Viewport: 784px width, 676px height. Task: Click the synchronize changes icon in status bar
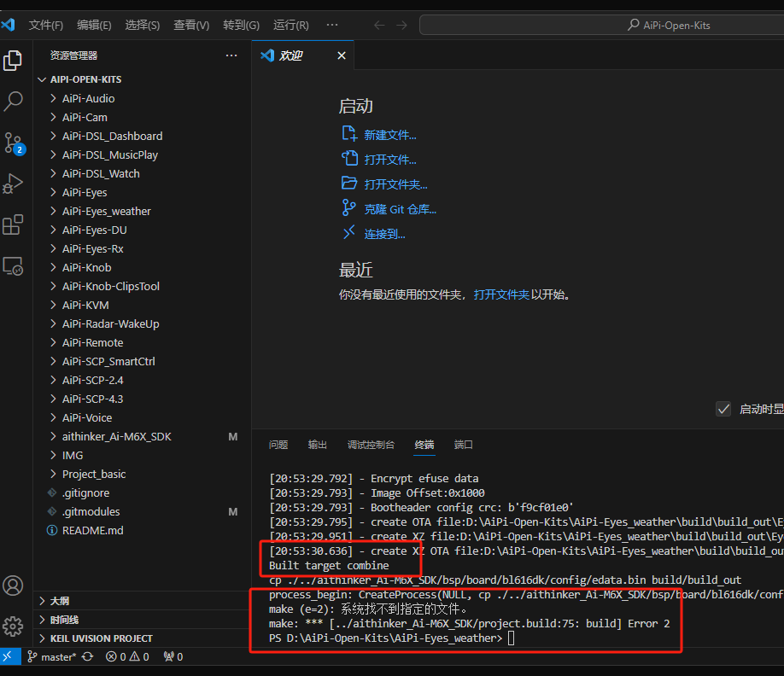(x=87, y=656)
